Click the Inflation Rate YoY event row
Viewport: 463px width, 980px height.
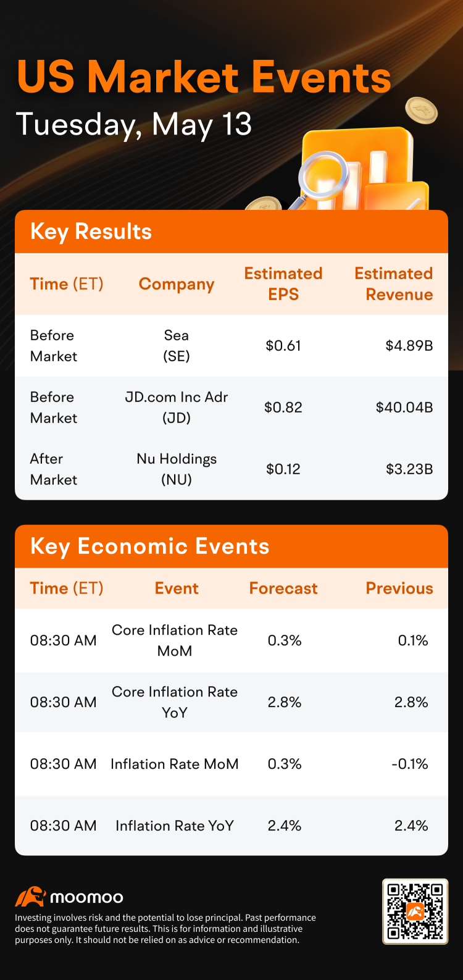[x=231, y=826]
